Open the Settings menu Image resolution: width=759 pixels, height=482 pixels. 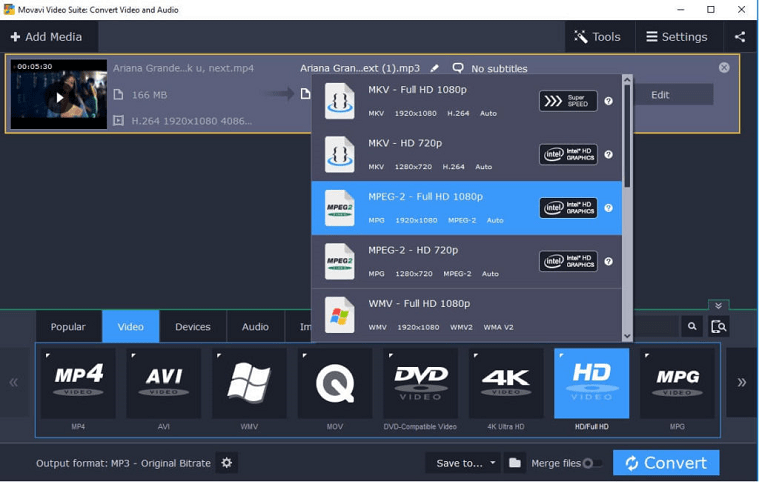click(677, 37)
